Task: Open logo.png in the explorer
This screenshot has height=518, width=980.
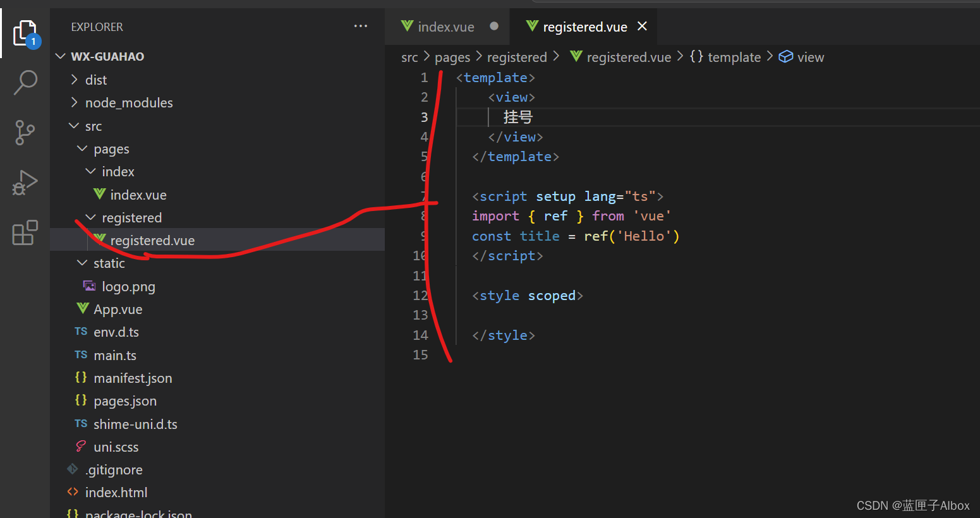Action: pos(128,286)
